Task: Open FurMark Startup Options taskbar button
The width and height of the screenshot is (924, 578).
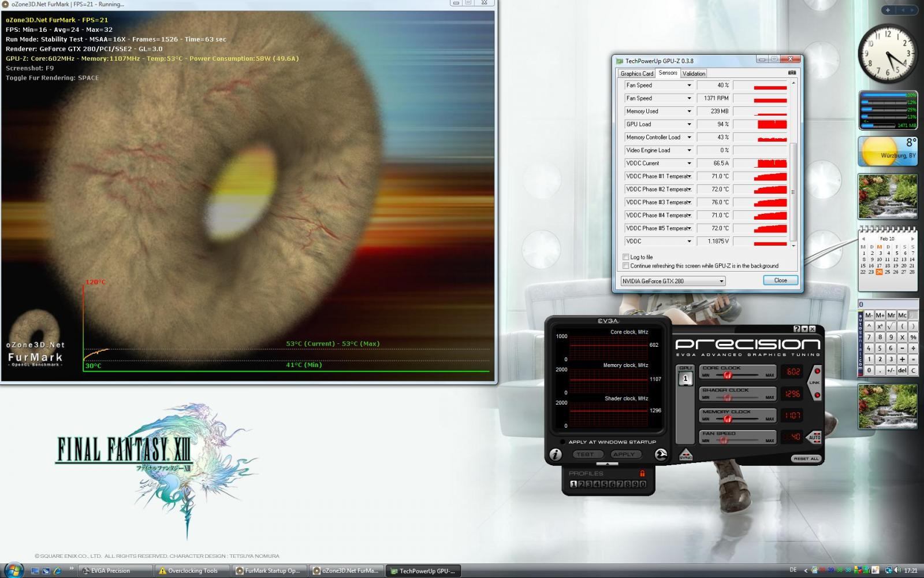Action: [270, 570]
